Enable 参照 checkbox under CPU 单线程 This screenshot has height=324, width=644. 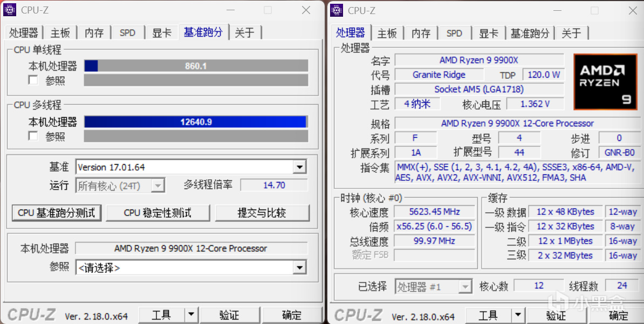click(x=33, y=80)
